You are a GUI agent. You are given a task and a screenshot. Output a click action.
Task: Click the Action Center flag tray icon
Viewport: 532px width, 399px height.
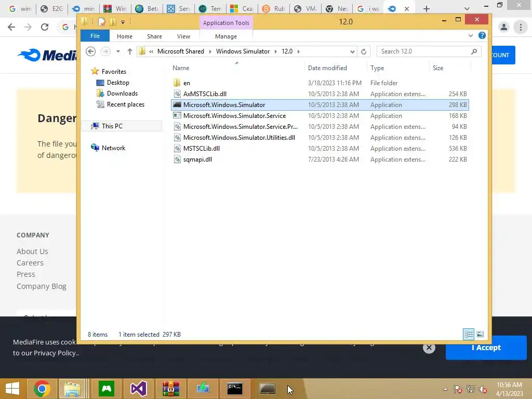click(458, 389)
